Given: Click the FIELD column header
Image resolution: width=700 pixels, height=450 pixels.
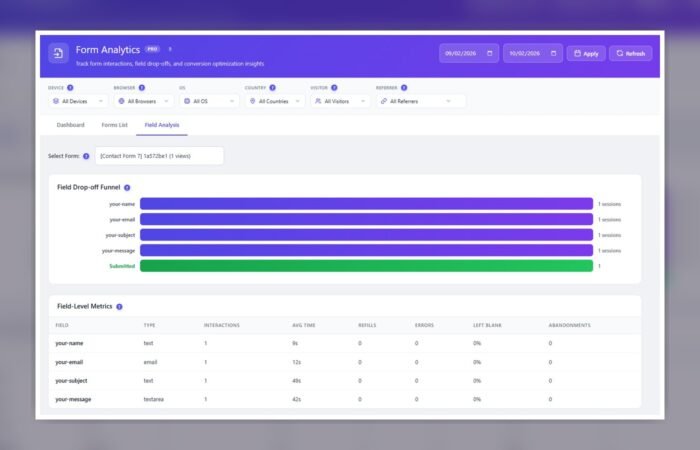Looking at the screenshot, I should [62, 325].
